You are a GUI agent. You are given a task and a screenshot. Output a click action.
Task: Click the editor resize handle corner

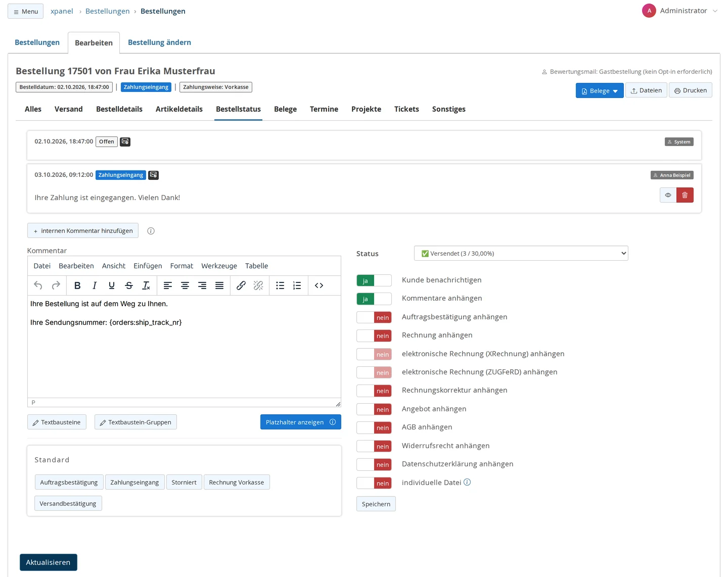[338, 404]
